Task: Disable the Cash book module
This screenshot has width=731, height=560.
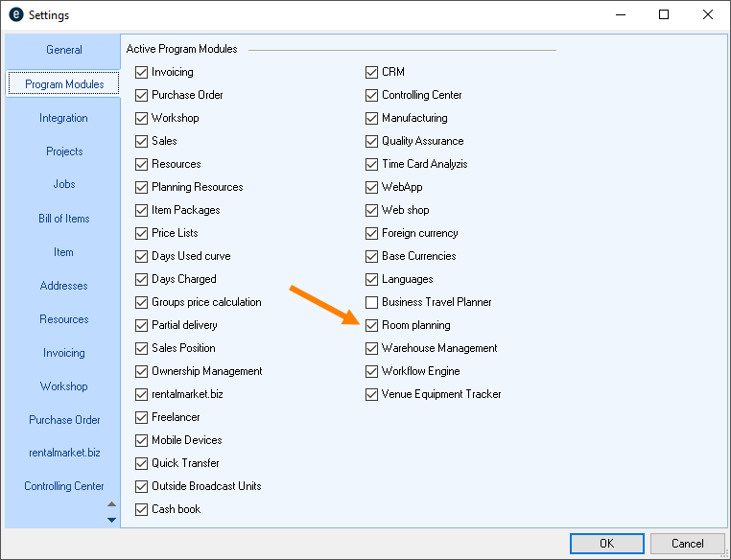Action: pyautogui.click(x=142, y=509)
